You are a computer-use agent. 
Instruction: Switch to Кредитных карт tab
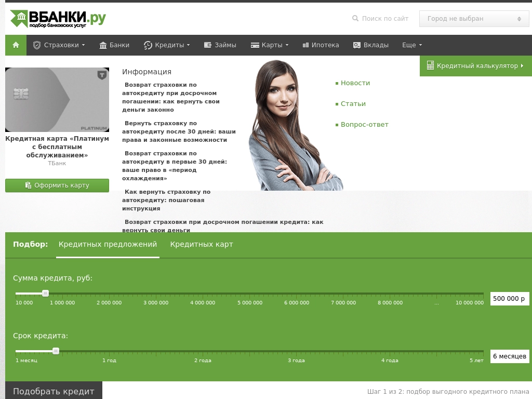point(202,245)
